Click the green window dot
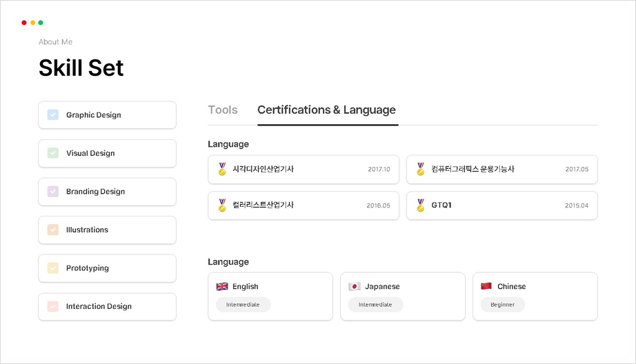The image size is (636, 364). pos(41,23)
